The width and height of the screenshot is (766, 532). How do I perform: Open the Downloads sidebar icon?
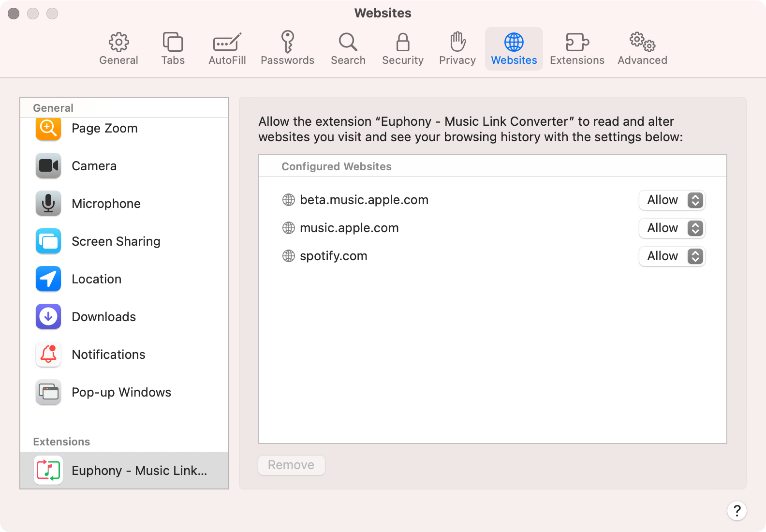click(48, 317)
